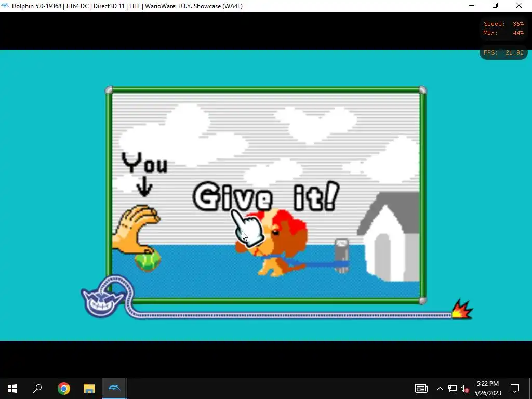
Task: Click the black down arrow under You
Action: 144,187
